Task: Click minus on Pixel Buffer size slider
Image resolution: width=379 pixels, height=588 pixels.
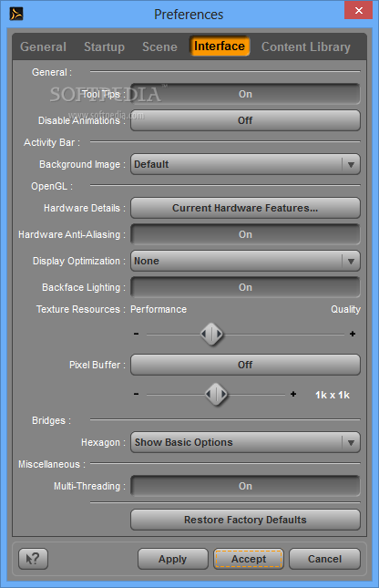Action: 136,394
